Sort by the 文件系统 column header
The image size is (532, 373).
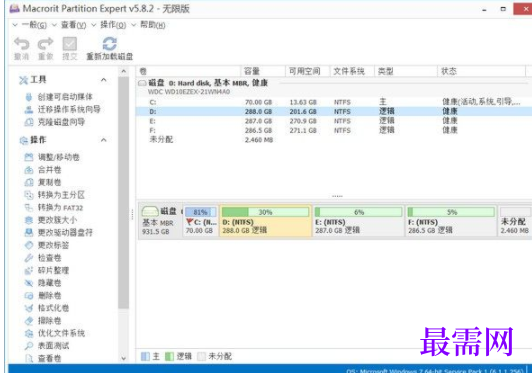352,71
